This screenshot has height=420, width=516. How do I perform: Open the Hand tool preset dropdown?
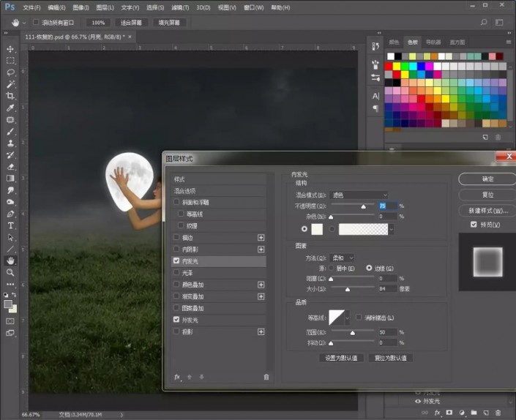(x=24, y=23)
